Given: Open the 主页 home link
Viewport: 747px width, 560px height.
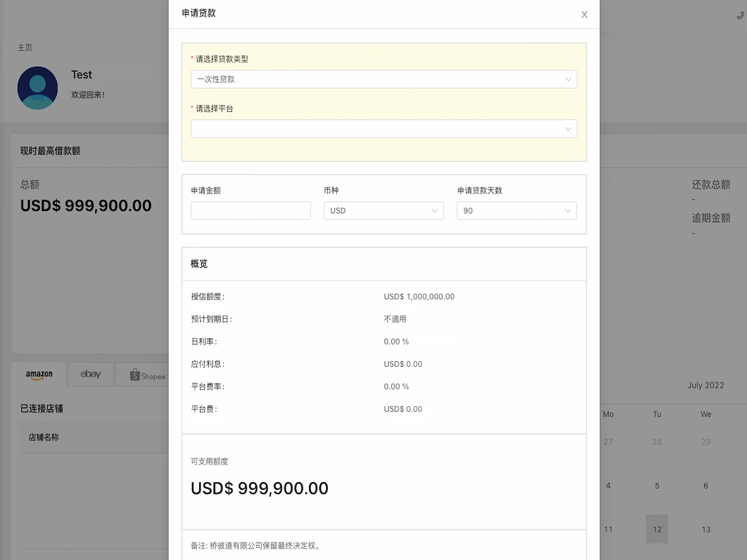Looking at the screenshot, I should (x=25, y=47).
